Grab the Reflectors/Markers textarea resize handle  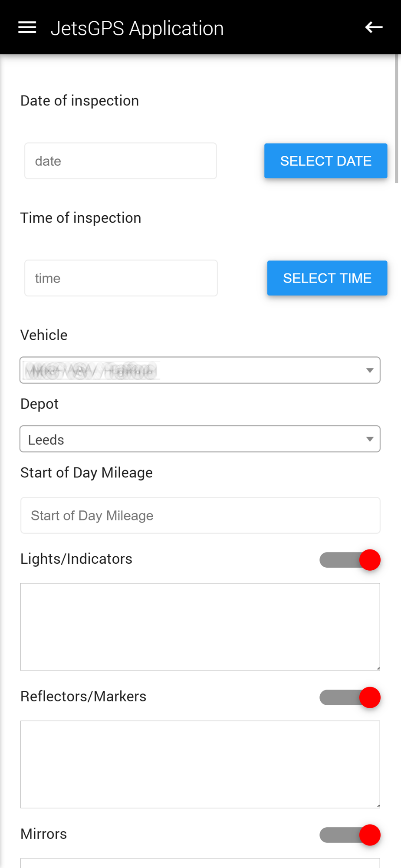click(x=378, y=806)
